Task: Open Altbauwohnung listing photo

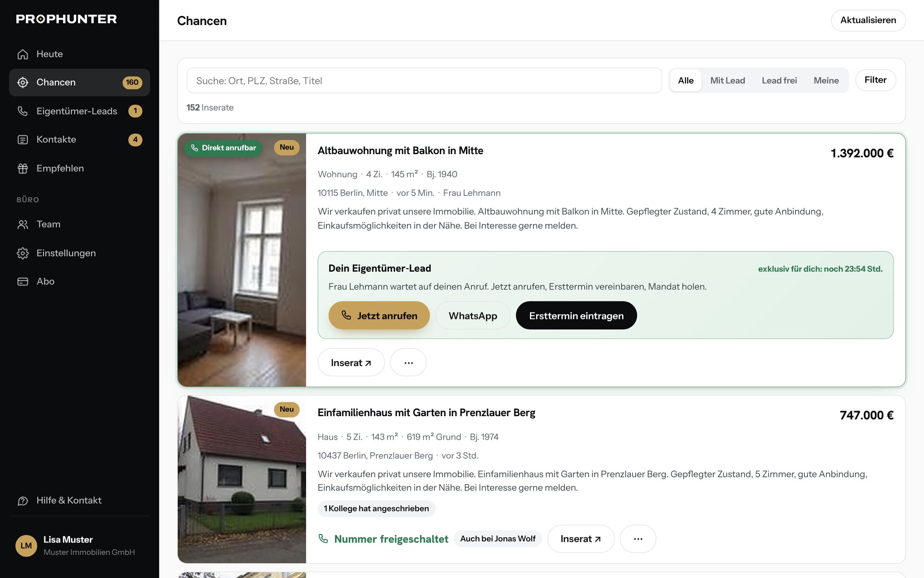Action: 242,260
